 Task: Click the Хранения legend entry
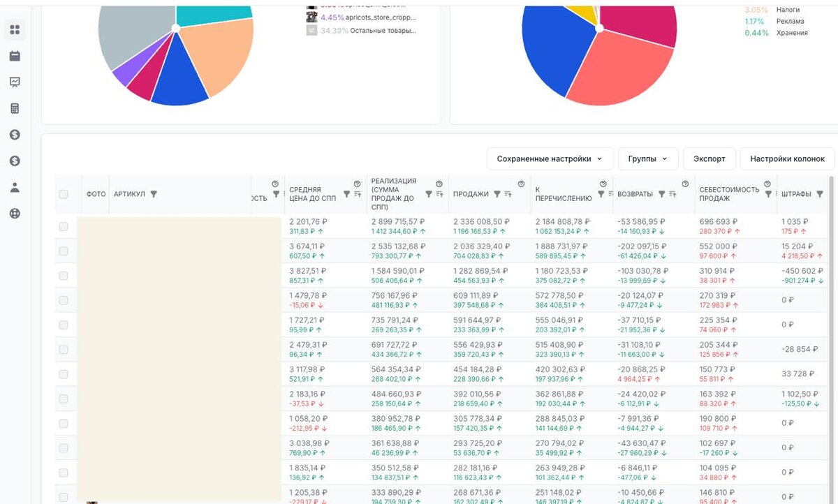coord(776,33)
